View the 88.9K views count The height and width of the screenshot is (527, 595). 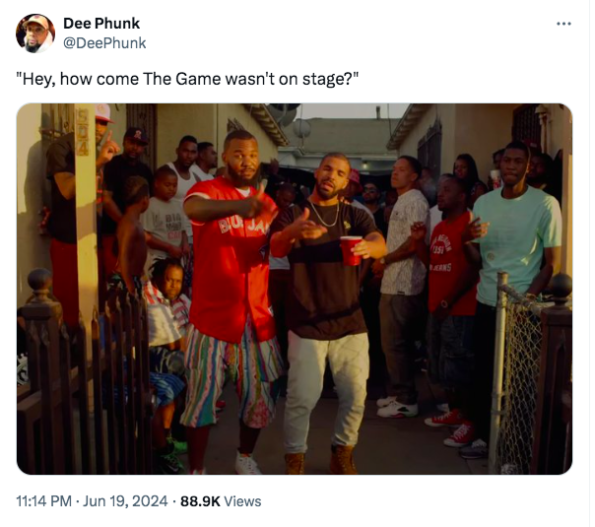[x=200, y=501]
